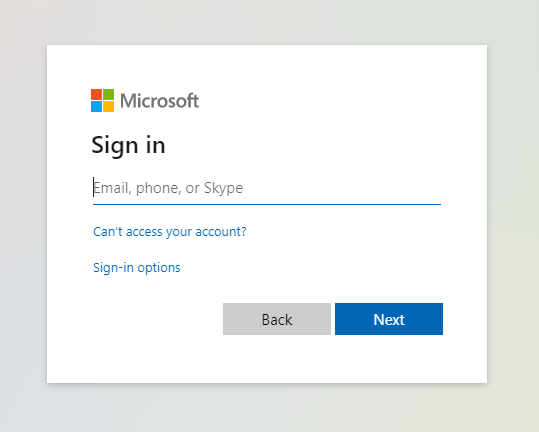Viewport: 539px width, 432px height.
Task: Click empty white area below the buttons
Action: 267,359
